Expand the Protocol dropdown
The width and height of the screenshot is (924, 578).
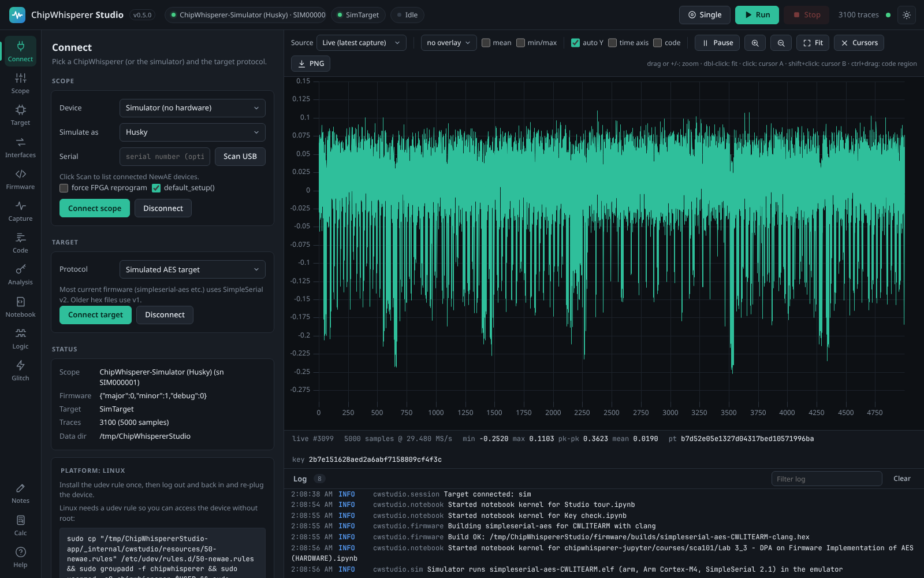point(192,269)
